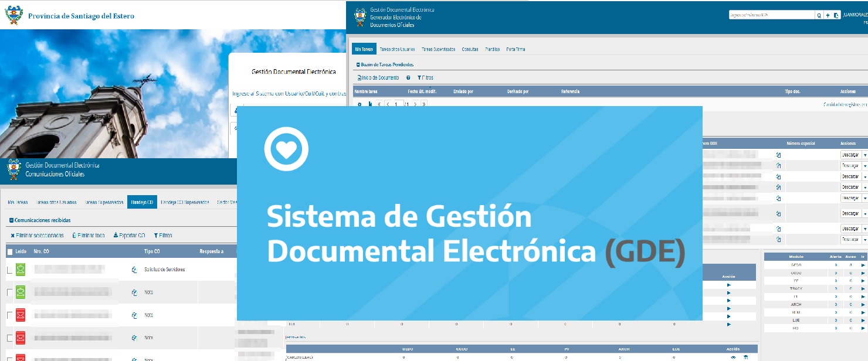Switch to Bandeja CO Supervisados tab
The width and height of the screenshot is (868, 361).
[185, 202]
